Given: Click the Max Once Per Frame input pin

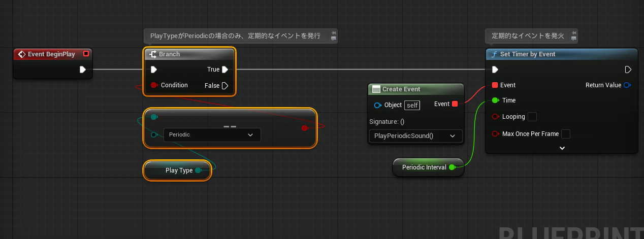Looking at the screenshot, I should coord(495,134).
